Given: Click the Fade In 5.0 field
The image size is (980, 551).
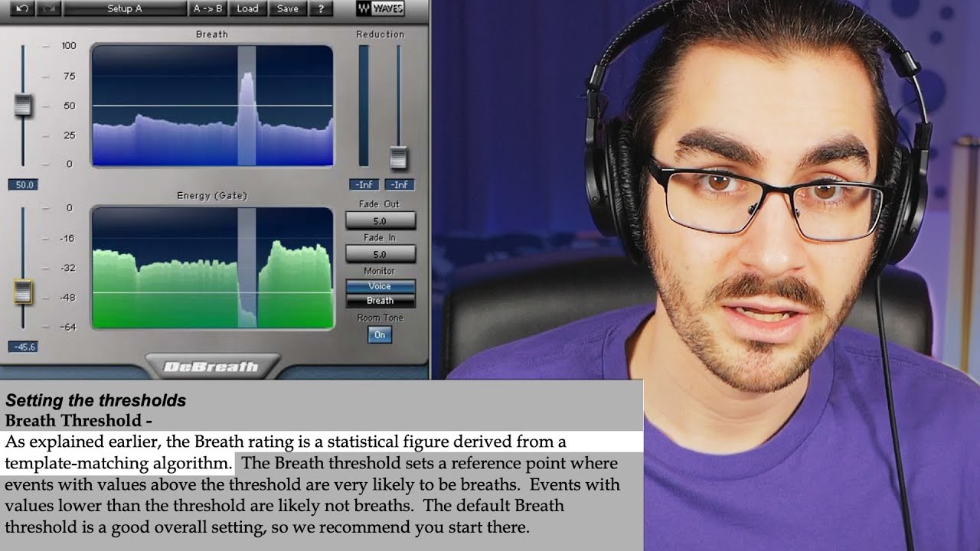Looking at the screenshot, I should (381, 253).
